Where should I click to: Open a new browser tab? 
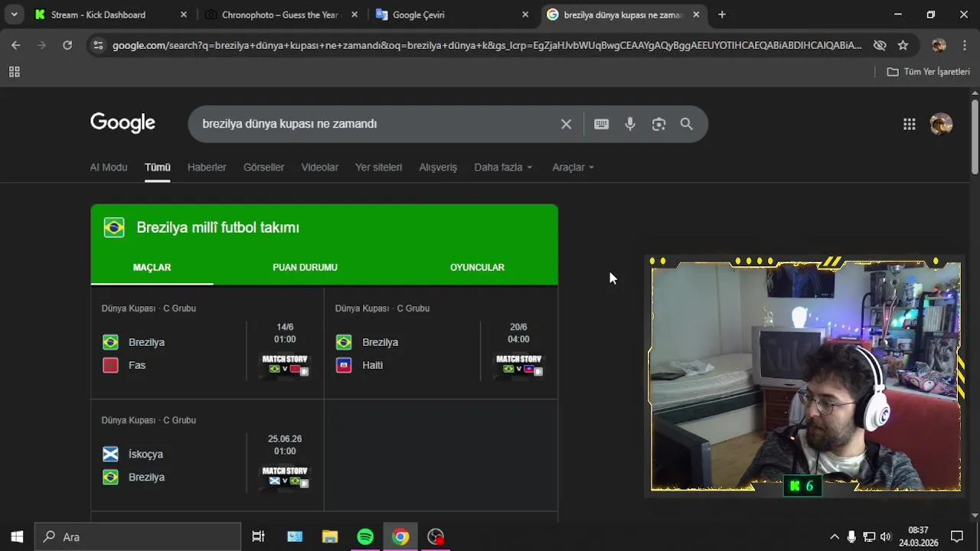pyautogui.click(x=721, y=15)
